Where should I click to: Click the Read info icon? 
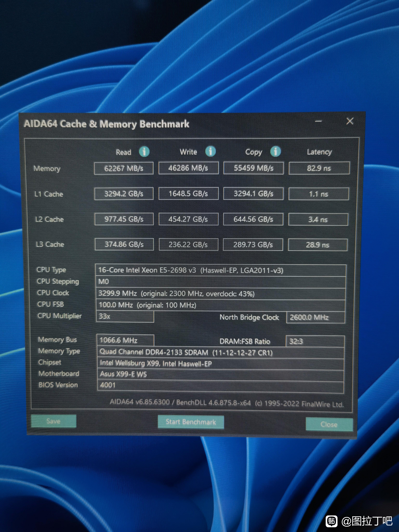(144, 152)
